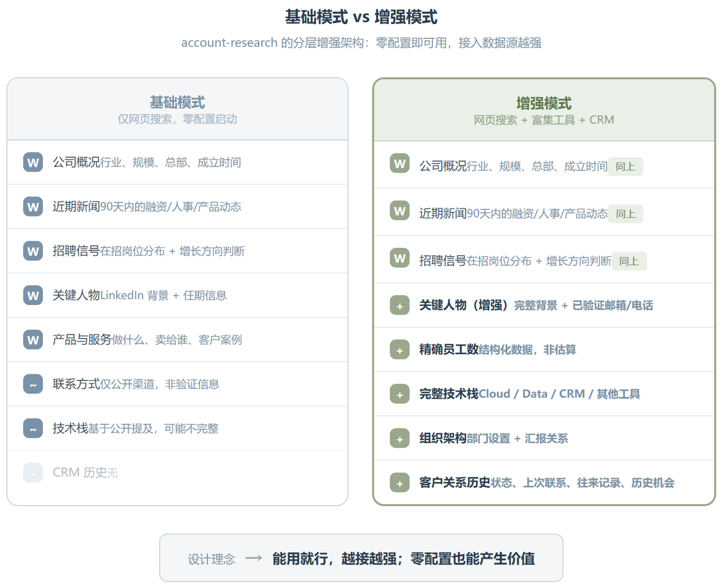Click the text 能用就行，越接越强；零配置也能产生价值
The height and width of the screenshot is (588, 722).
click(403, 559)
